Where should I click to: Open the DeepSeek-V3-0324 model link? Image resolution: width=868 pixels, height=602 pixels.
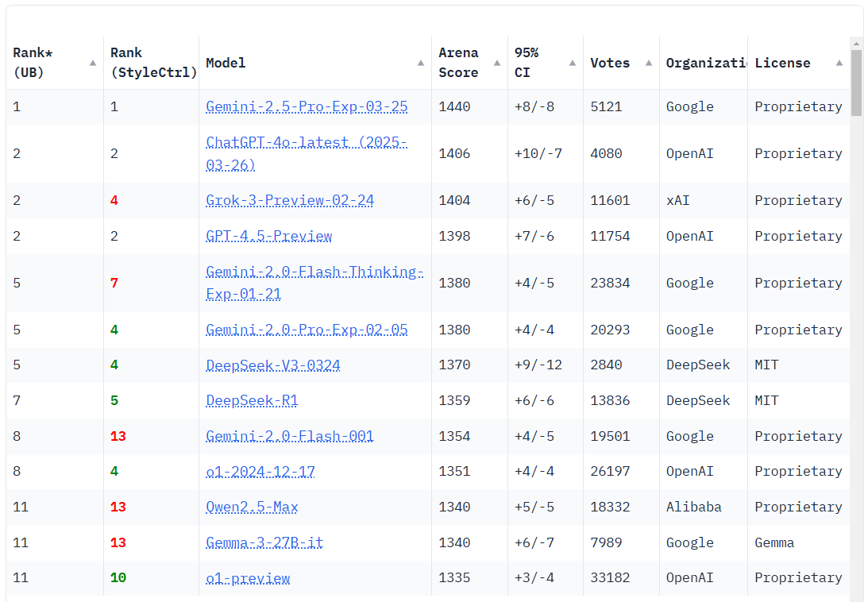273,365
